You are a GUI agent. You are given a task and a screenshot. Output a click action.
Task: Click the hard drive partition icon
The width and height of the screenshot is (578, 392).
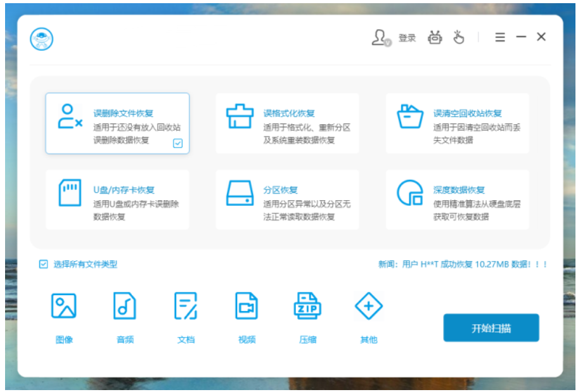[x=240, y=193]
